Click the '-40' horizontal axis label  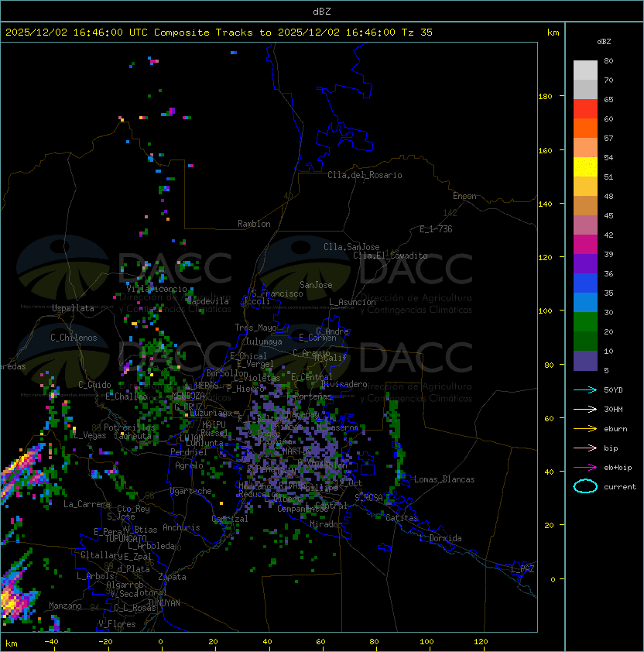point(51,642)
